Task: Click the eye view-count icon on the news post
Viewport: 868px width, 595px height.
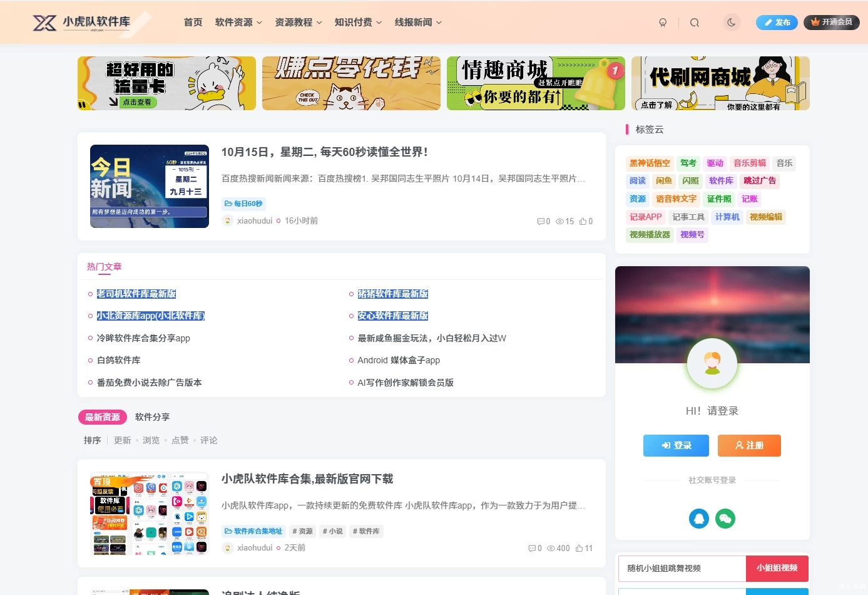Action: 559,221
